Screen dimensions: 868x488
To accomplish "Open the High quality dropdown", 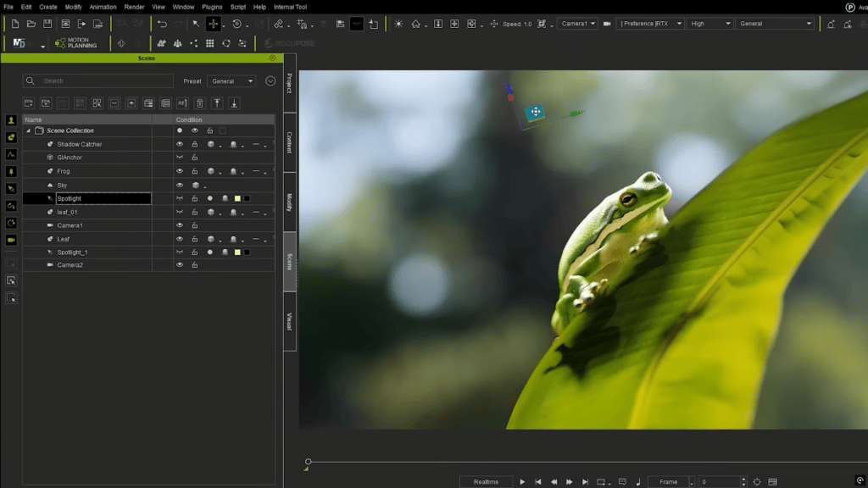I will [x=710, y=24].
